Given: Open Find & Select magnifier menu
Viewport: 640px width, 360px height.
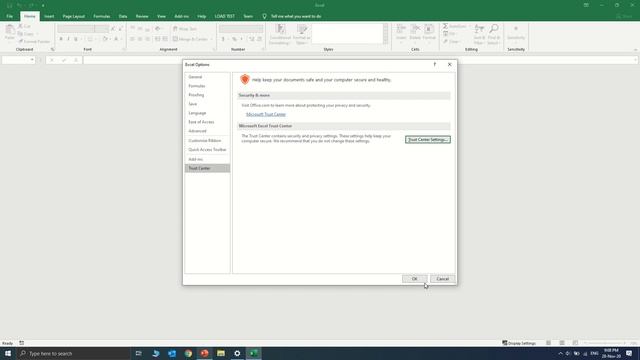Looking at the screenshot, I should (x=493, y=34).
